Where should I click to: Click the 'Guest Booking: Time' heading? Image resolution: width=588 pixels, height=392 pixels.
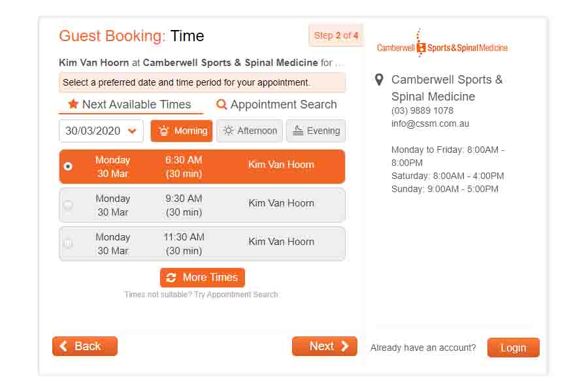pos(131,36)
